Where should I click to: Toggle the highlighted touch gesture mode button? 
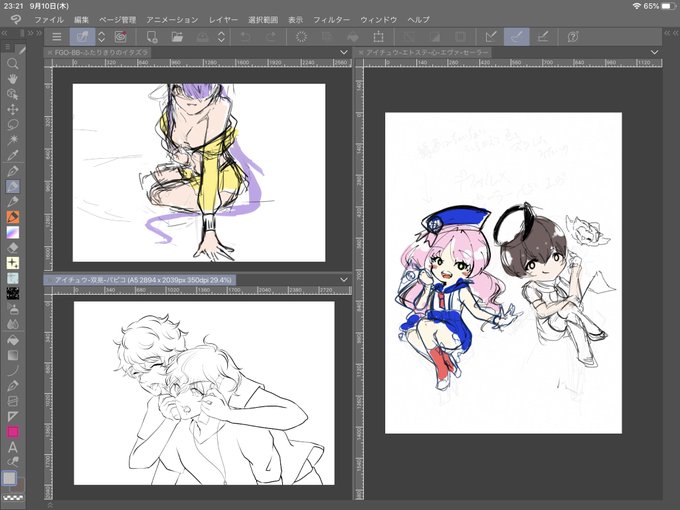point(82,37)
